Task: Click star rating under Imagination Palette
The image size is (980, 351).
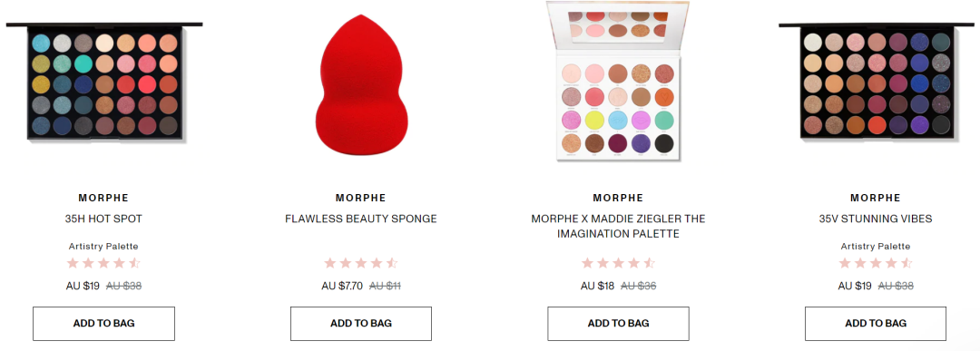Action: coord(618,263)
